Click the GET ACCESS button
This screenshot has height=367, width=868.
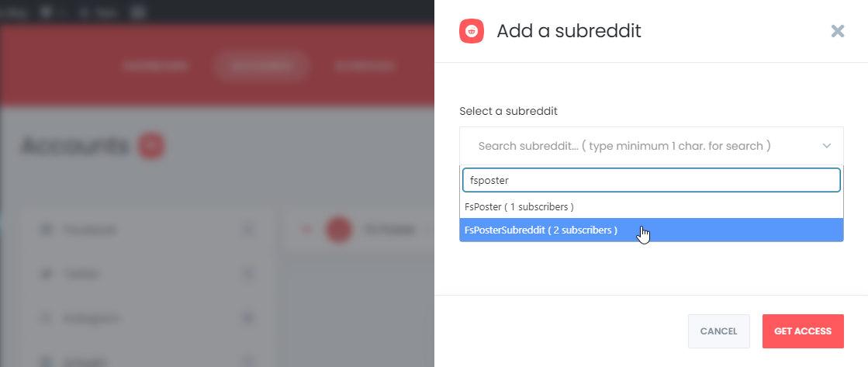tap(803, 331)
